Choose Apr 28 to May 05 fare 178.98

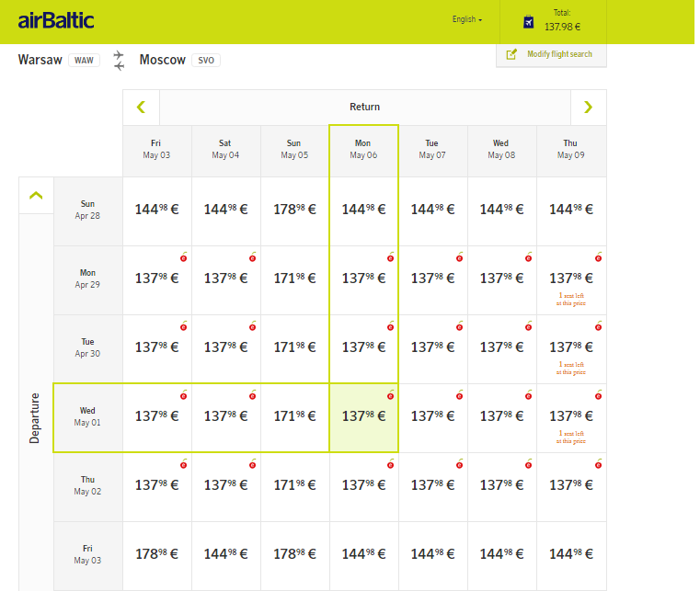[294, 211]
